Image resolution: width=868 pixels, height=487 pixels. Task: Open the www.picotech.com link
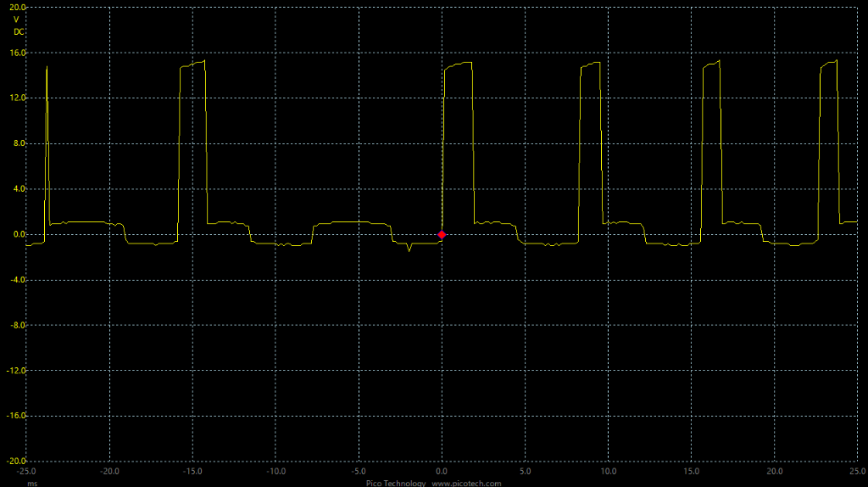(x=466, y=483)
